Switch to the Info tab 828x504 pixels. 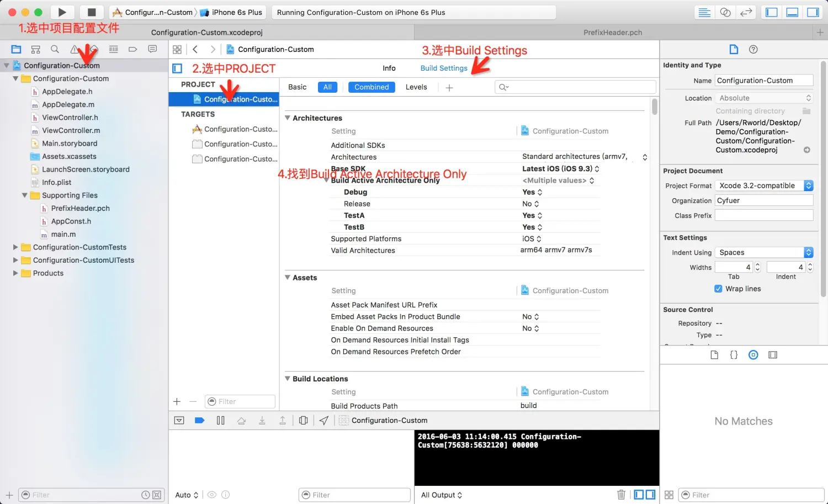tap(389, 68)
